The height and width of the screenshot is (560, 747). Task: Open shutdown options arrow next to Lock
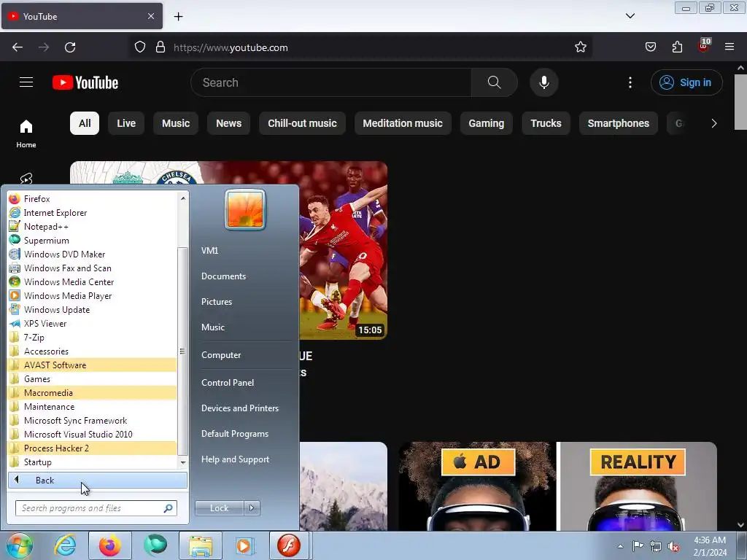[252, 508]
